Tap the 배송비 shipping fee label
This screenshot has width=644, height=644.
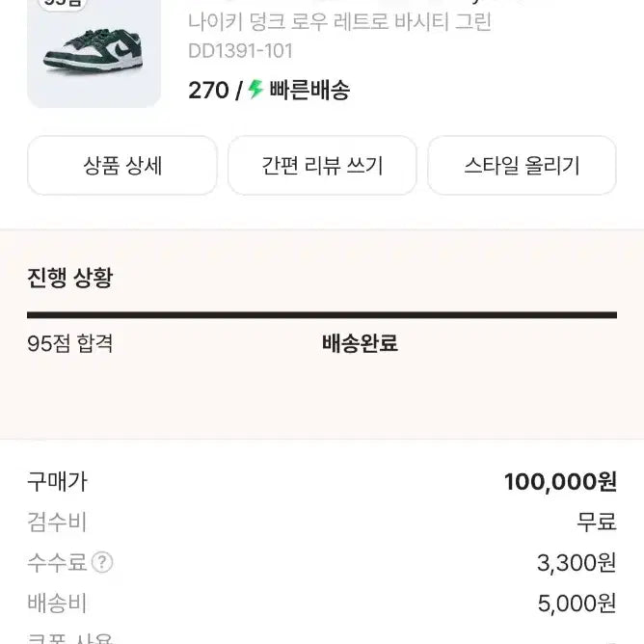(x=57, y=604)
